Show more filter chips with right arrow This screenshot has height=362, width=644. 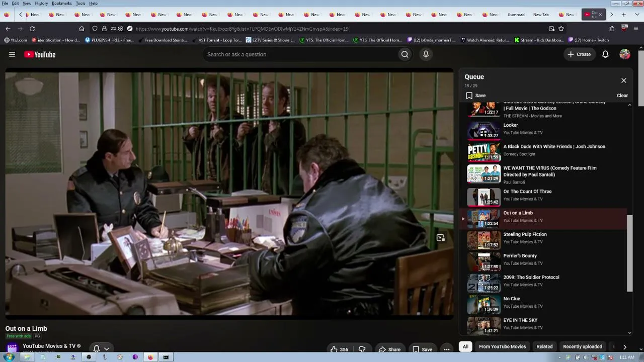pos(624,347)
